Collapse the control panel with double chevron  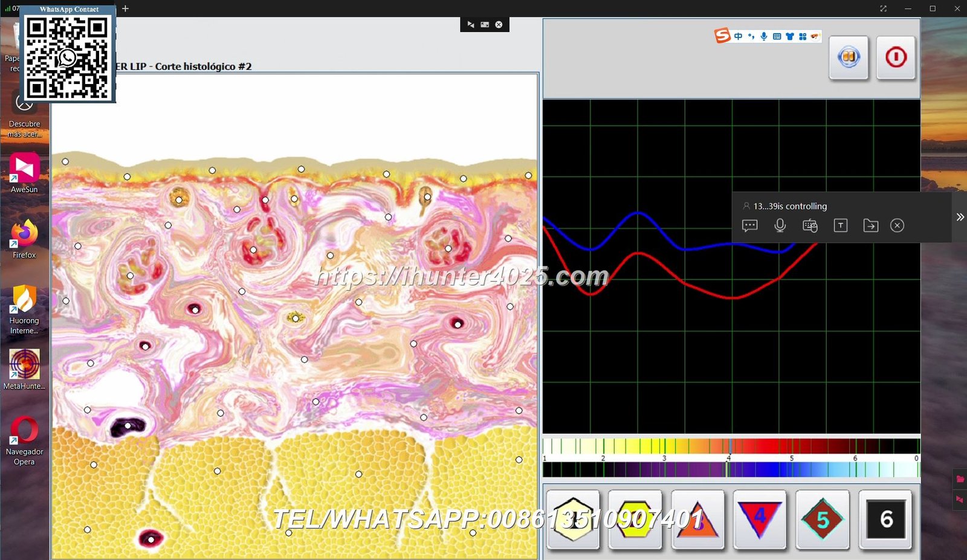click(960, 217)
